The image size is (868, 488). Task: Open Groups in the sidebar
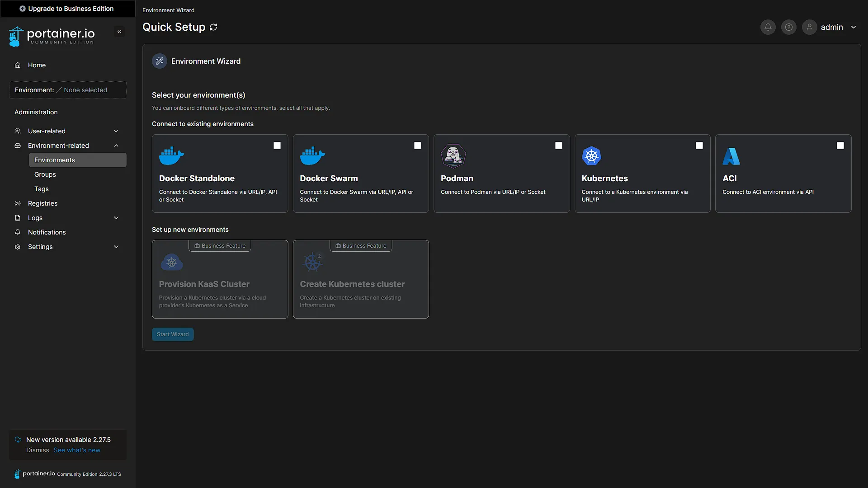pos(78,174)
